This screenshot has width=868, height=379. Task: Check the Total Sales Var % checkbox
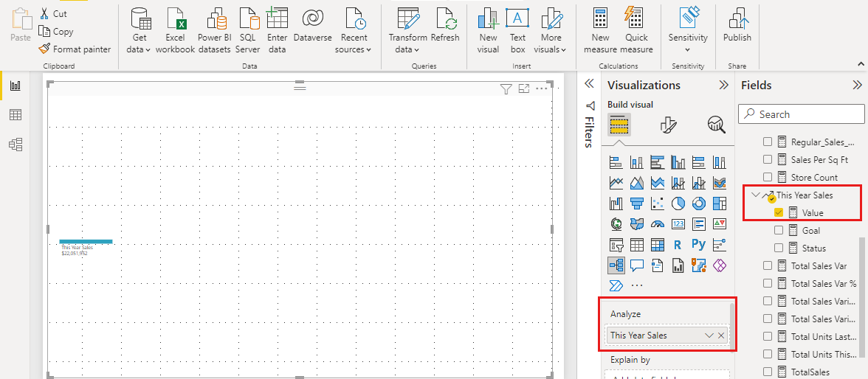tap(768, 283)
